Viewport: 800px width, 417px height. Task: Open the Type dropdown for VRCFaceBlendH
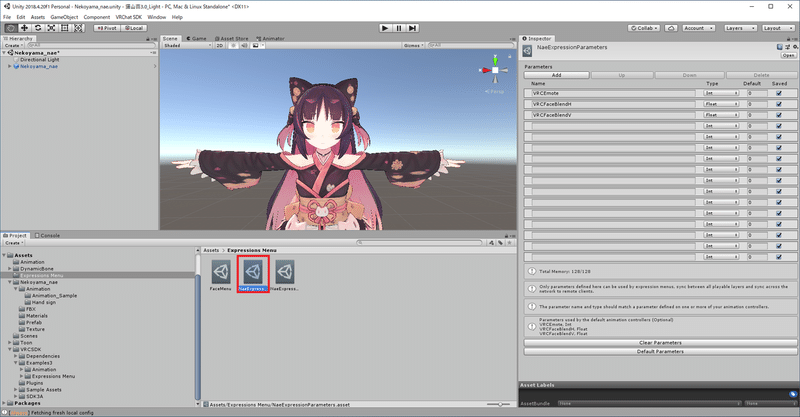(x=721, y=104)
